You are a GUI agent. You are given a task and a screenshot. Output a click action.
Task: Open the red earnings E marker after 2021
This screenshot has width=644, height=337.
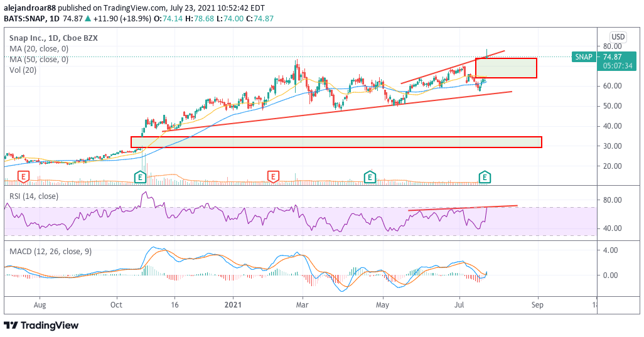point(272,178)
